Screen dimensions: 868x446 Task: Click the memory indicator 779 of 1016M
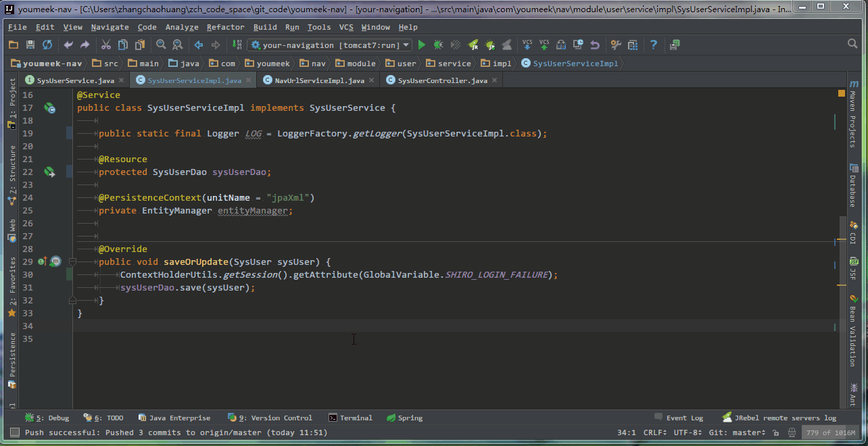pos(831,432)
